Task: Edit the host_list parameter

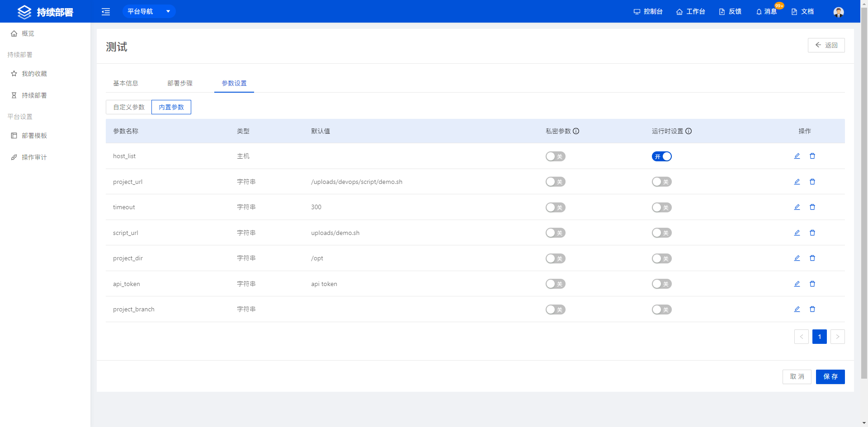Action: [797, 156]
